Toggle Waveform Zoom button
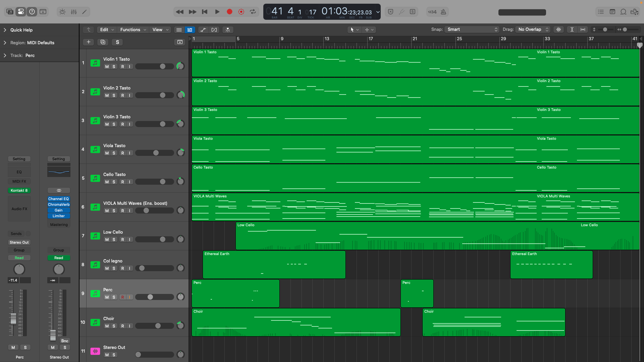Image resolution: width=644 pixels, height=362 pixels. [x=558, y=29]
